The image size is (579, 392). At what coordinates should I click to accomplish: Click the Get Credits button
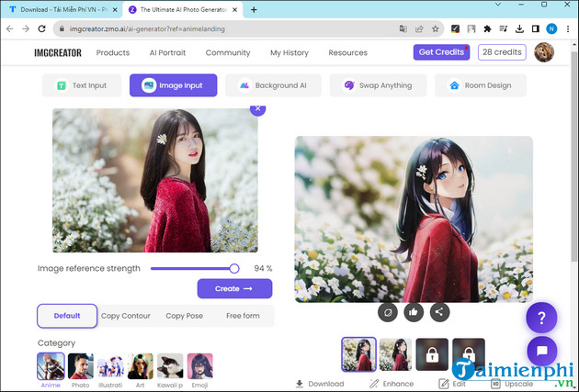(x=441, y=52)
